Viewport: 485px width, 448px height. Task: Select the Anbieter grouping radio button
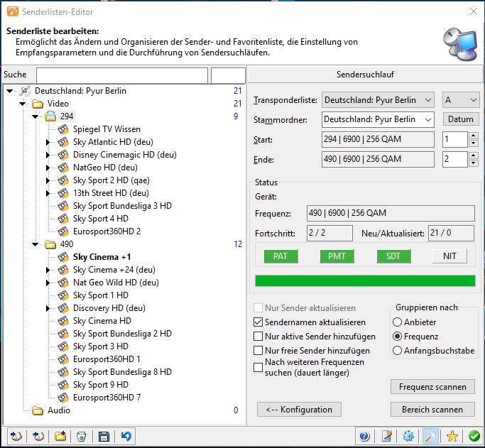coord(398,322)
